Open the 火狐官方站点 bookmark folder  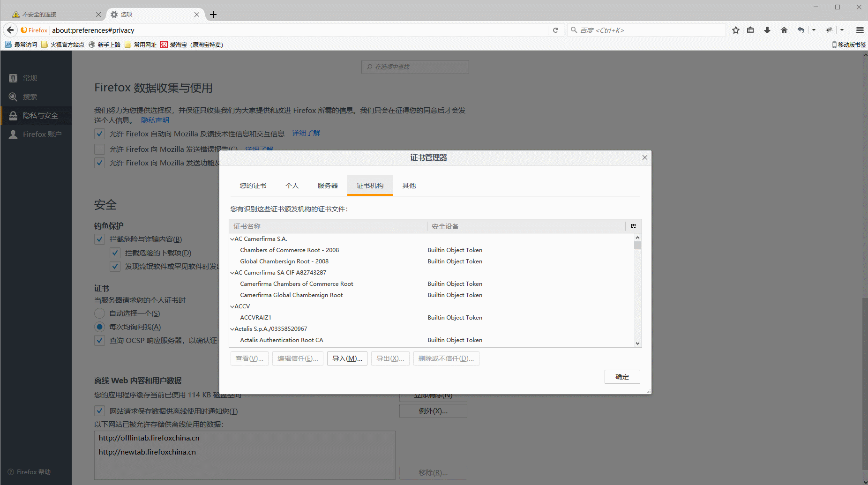(x=63, y=45)
